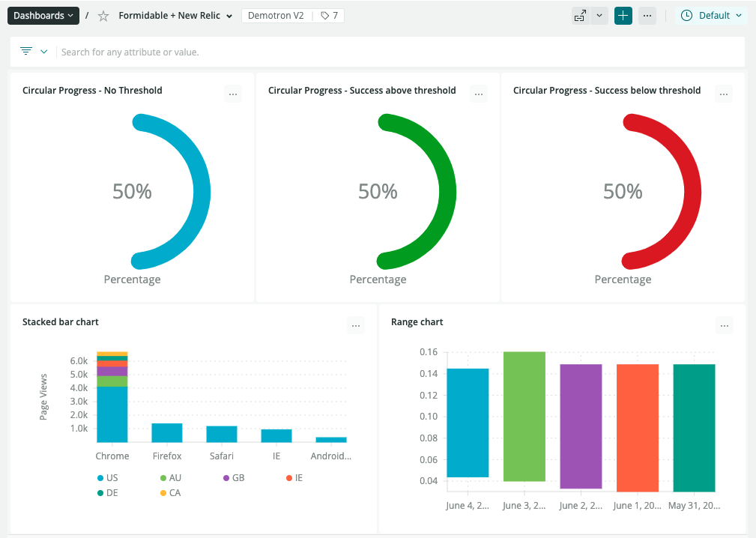Toggle the US series in the legend
756x538 pixels.
point(107,478)
